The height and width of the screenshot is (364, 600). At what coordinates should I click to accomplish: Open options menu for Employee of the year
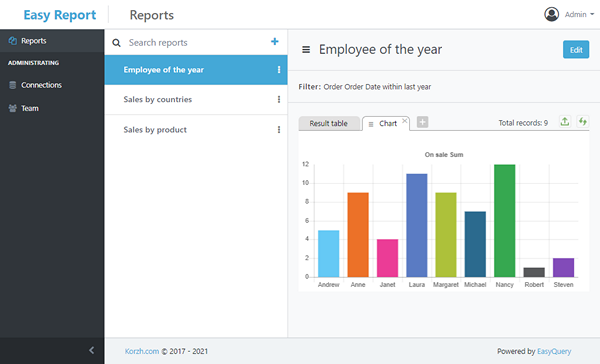[x=279, y=70]
